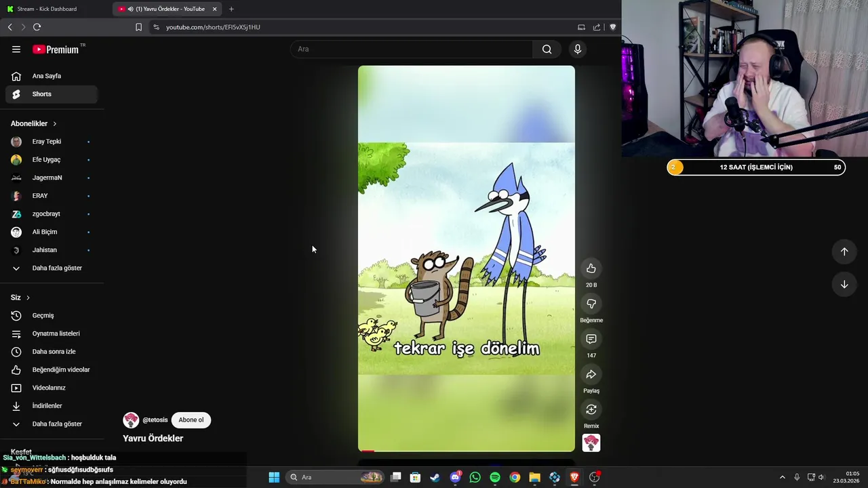This screenshot has width=868, height=488.
Task: Mute audio on the YouTube tab
Action: 130,9
